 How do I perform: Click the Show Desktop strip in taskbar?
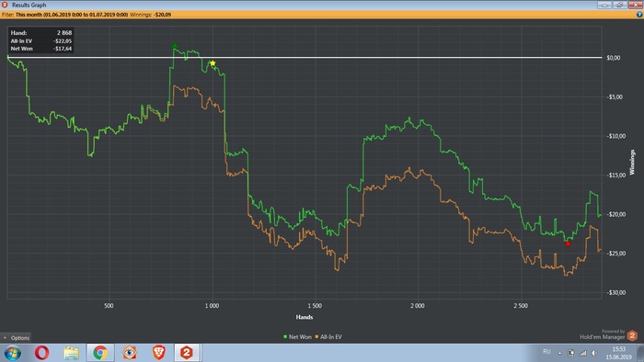[x=640, y=353]
